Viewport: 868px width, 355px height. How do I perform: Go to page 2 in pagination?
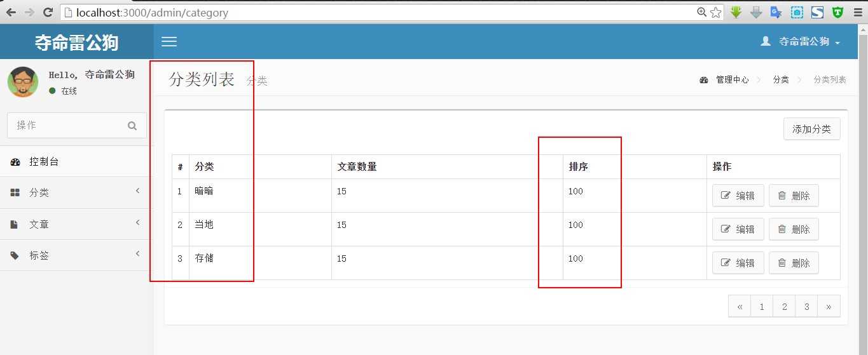(x=784, y=306)
